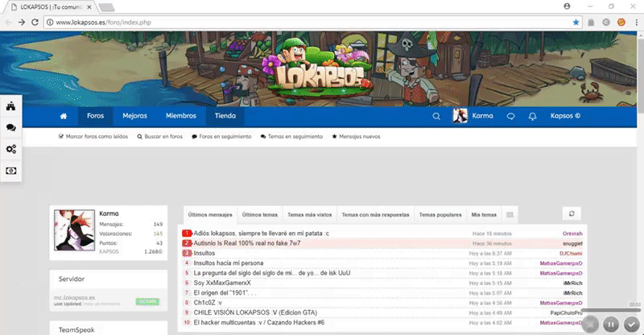Switch to the 'Últimos temas' tab
This screenshot has width=644, height=335.
tap(260, 215)
